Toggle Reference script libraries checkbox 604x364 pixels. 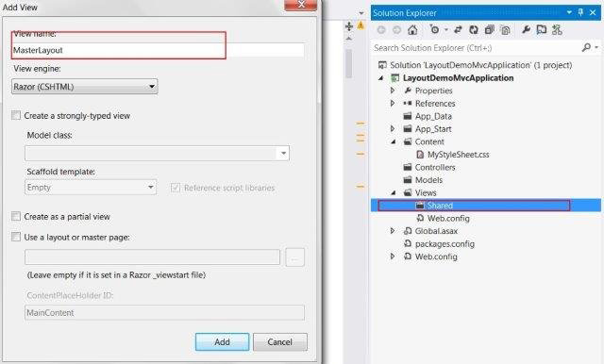176,188
